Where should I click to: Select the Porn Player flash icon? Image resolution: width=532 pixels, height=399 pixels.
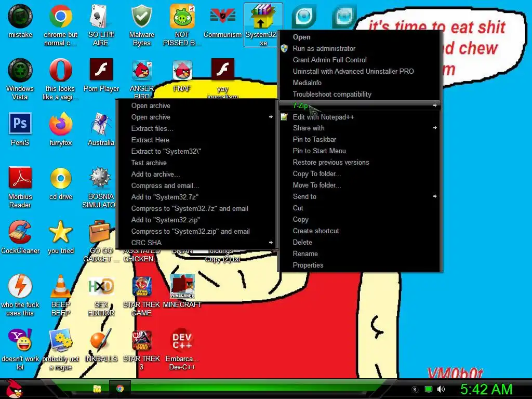tap(101, 70)
